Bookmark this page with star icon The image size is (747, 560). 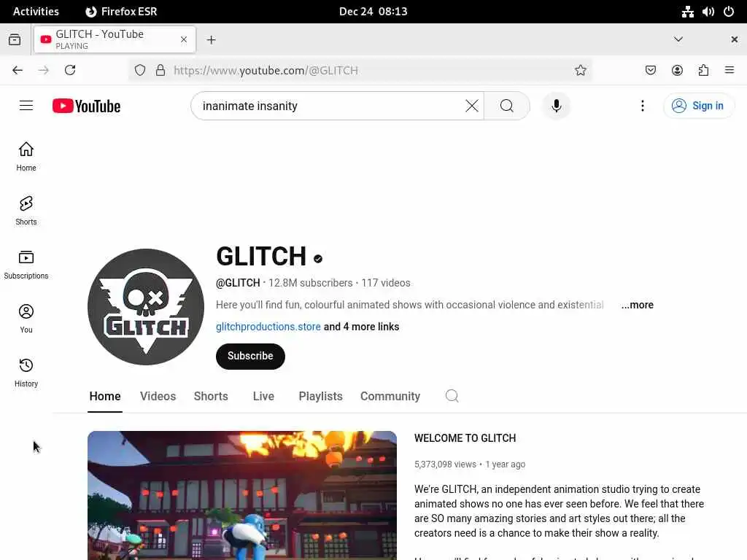coord(580,71)
